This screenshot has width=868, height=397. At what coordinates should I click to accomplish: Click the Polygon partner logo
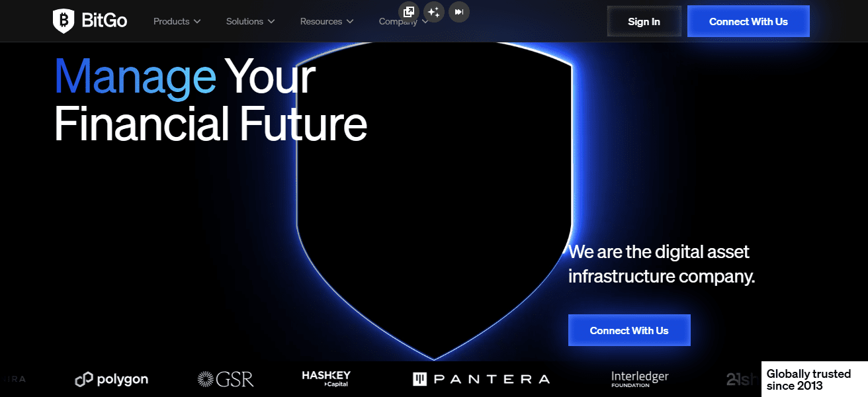(111, 379)
